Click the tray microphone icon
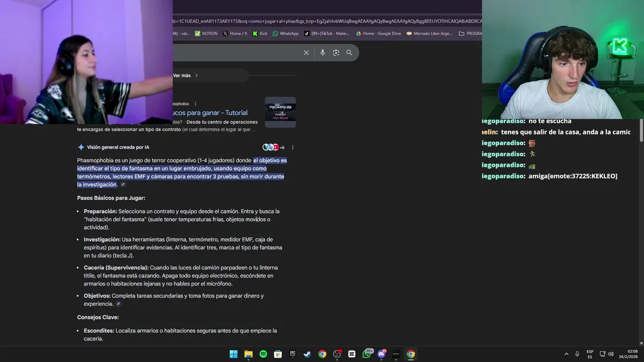Screen dimensions: 644x362 (577, 354)
